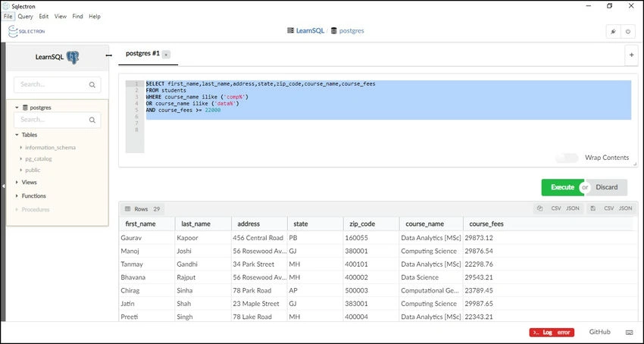Add a new query tab with plus

[631, 55]
